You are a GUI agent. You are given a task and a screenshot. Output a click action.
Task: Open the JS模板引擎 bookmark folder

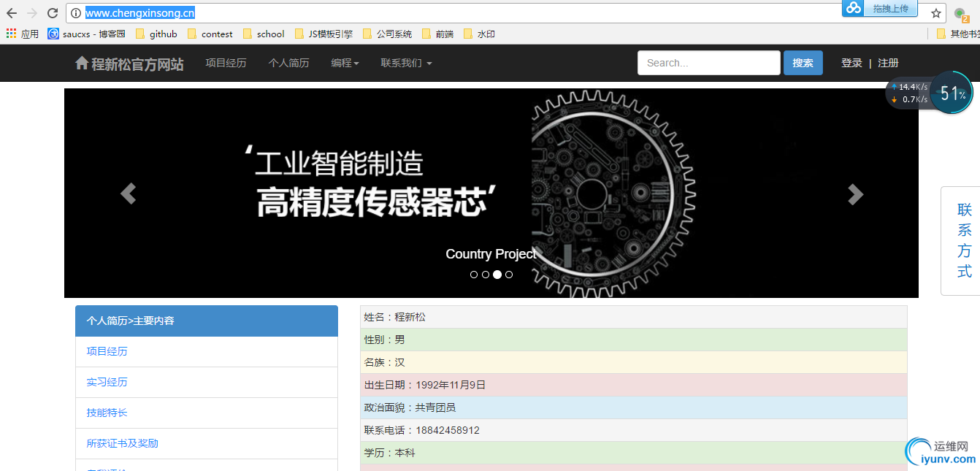pos(324,34)
